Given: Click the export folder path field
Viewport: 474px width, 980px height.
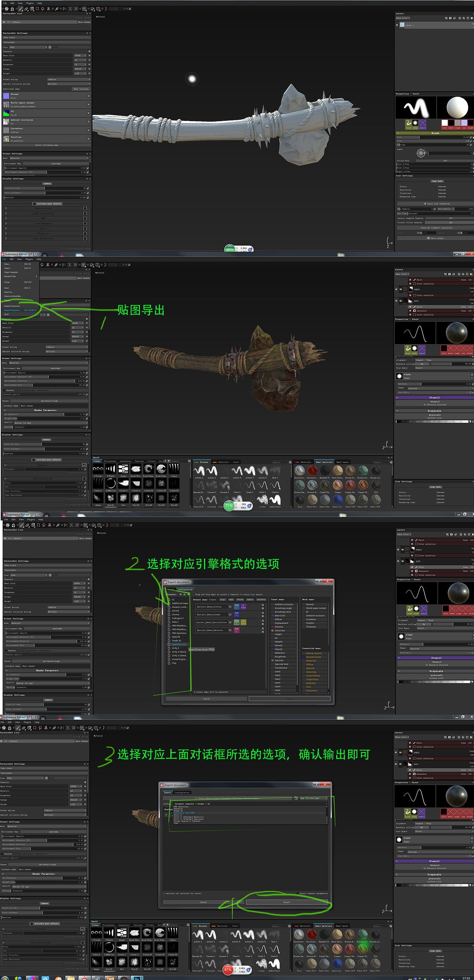Looking at the screenshot, I should pos(228,798).
